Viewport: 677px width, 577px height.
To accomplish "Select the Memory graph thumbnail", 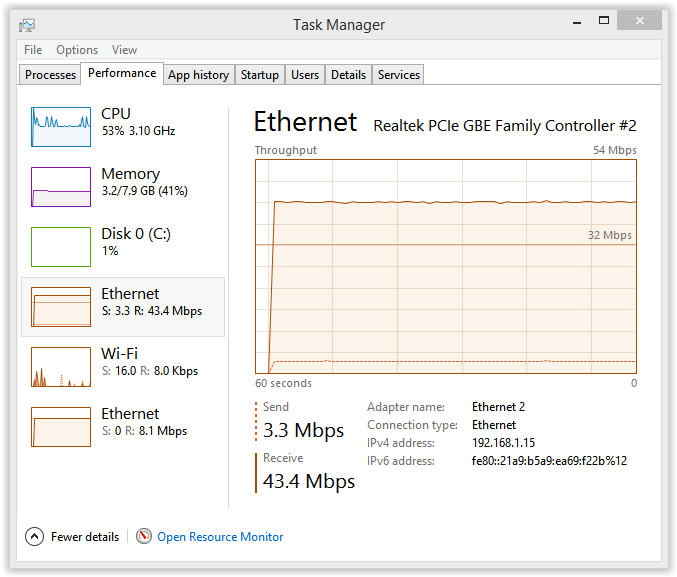I will 61,187.
